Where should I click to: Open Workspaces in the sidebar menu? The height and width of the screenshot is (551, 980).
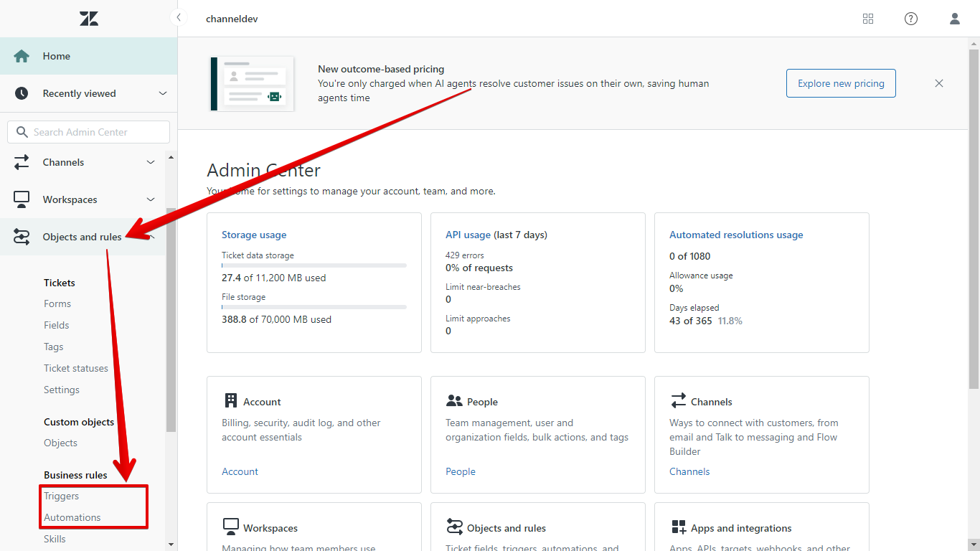83,199
